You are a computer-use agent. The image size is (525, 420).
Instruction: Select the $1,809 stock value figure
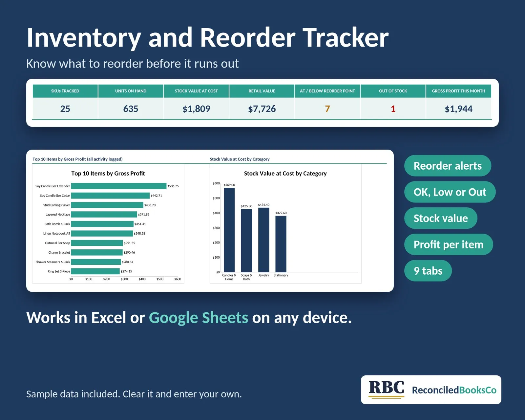[x=196, y=109]
